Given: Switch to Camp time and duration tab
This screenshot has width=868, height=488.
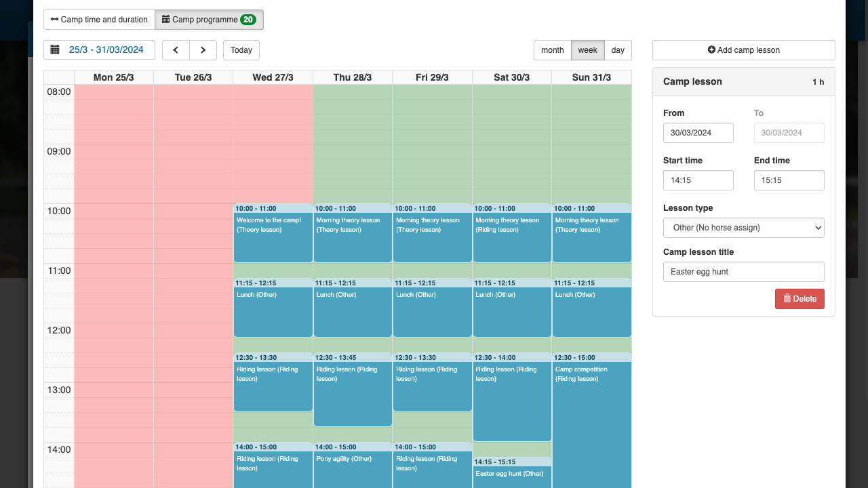Looking at the screenshot, I should pos(99,20).
